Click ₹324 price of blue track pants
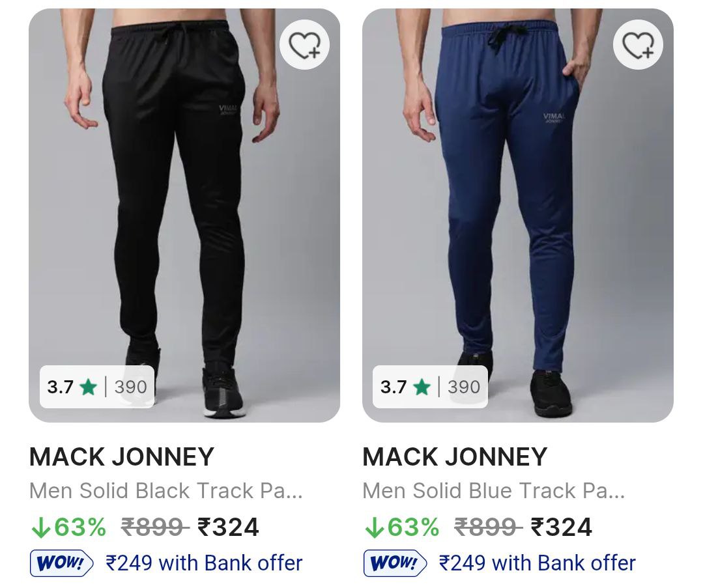The width and height of the screenshot is (703, 588). [562, 527]
